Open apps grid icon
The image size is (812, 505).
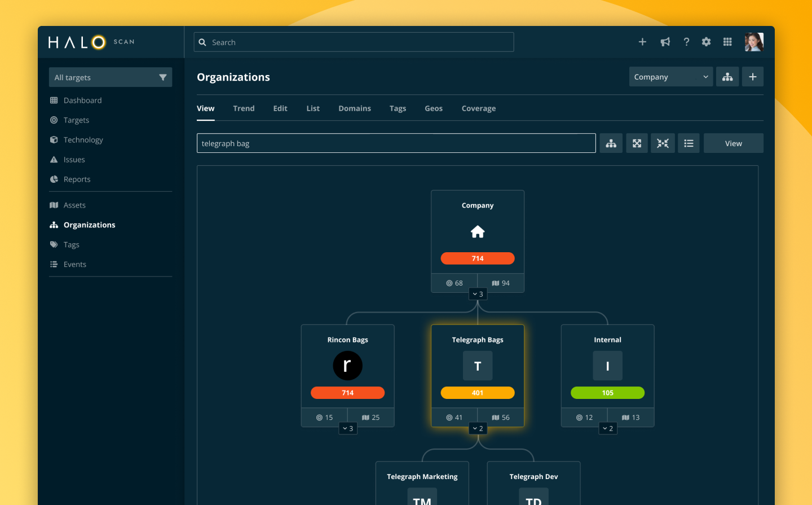[x=727, y=42]
